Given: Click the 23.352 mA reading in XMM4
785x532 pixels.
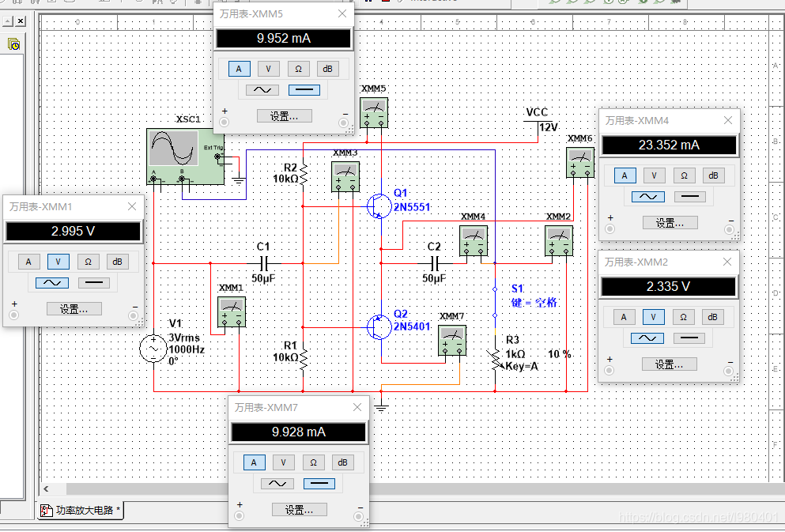Looking at the screenshot, I should pyautogui.click(x=670, y=145).
